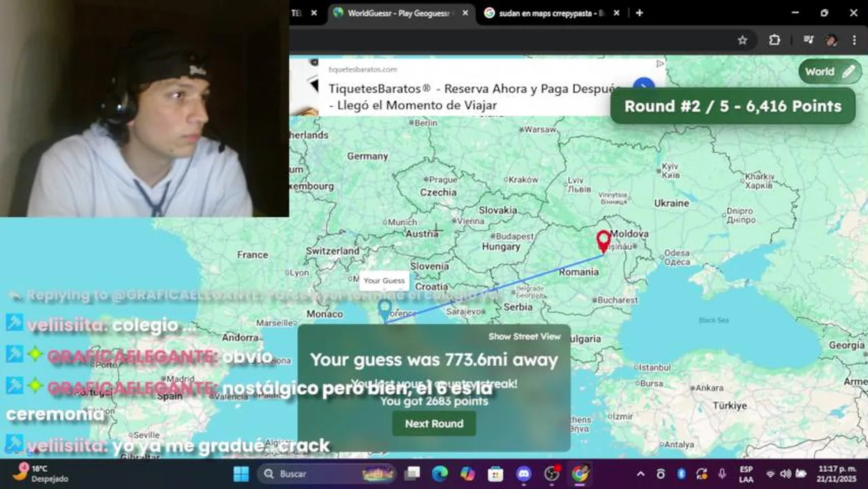The image size is (868, 489).
Task: Click the taskbar Buscar search box
Action: [x=327, y=474]
